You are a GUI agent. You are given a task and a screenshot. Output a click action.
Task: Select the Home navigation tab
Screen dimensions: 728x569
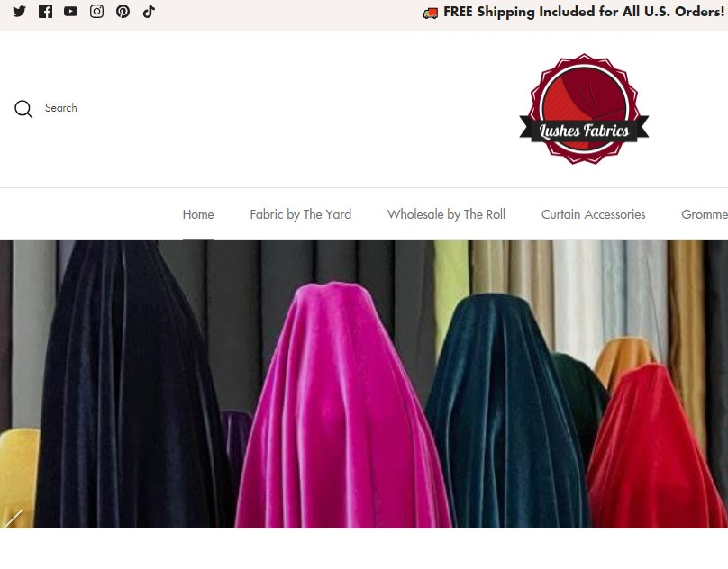pos(197,213)
